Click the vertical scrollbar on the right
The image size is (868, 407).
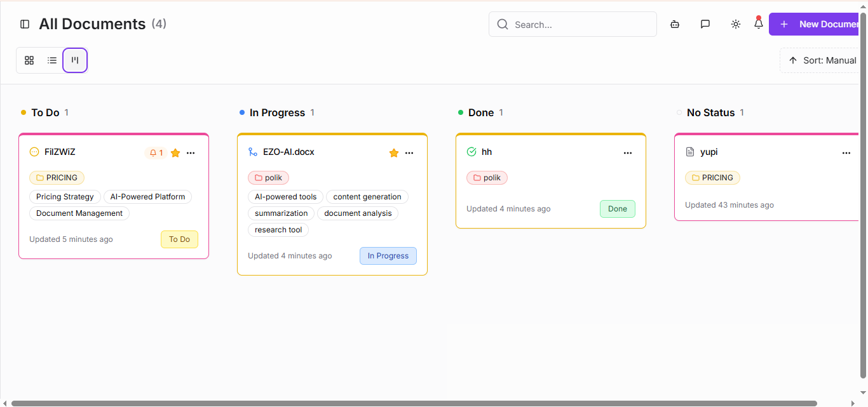click(x=863, y=197)
